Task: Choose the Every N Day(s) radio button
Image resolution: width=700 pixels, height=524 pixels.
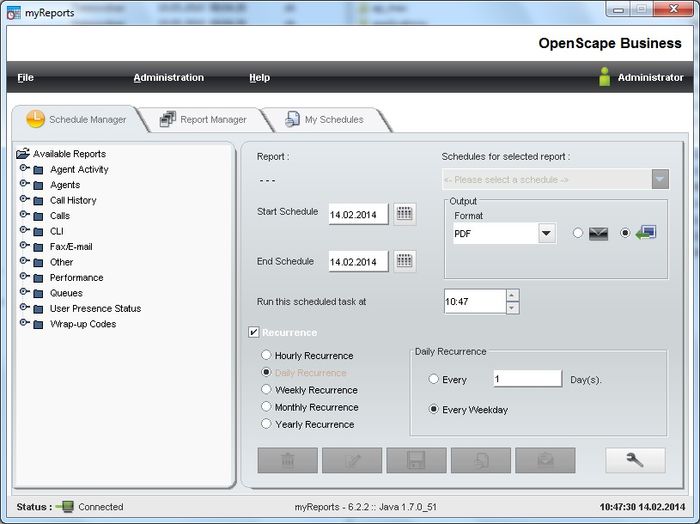Action: 433,379
